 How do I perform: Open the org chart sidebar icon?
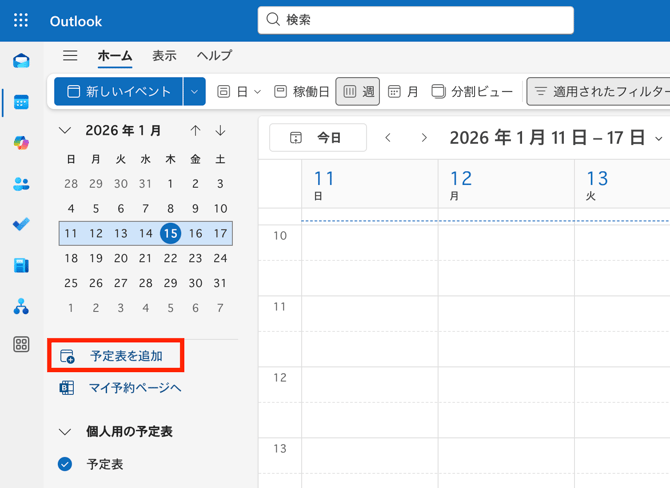21,306
